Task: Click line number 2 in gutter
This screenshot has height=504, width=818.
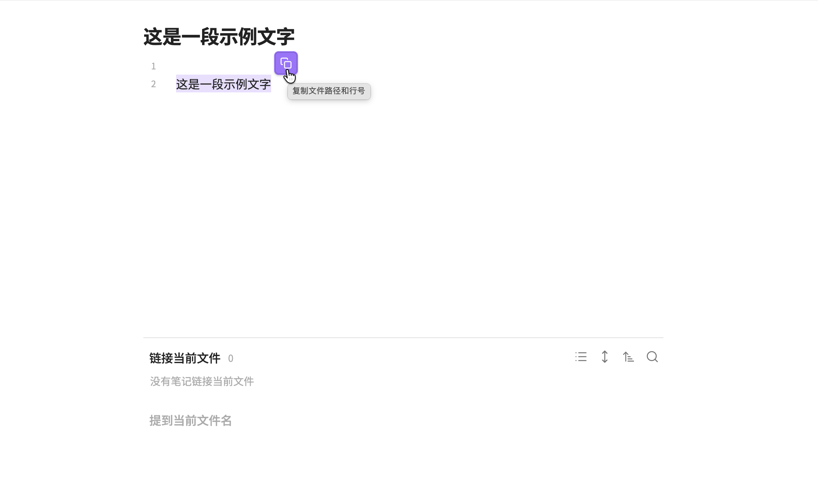Action: tap(153, 84)
